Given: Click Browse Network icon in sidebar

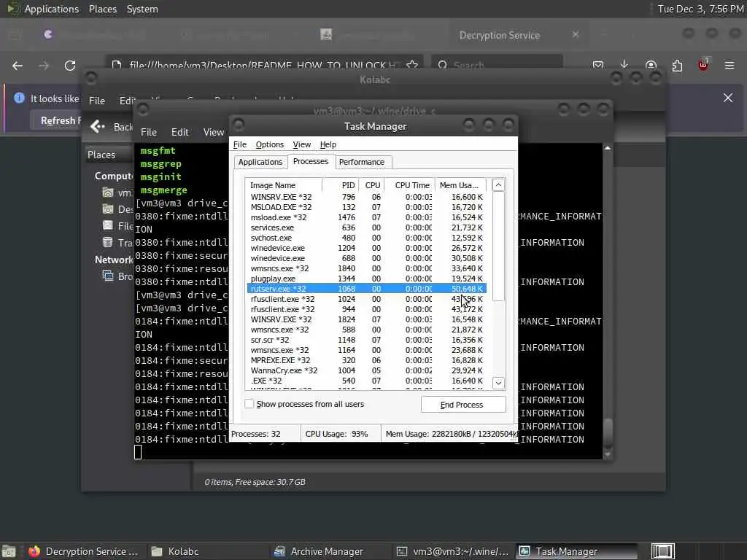Looking at the screenshot, I should 108,276.
